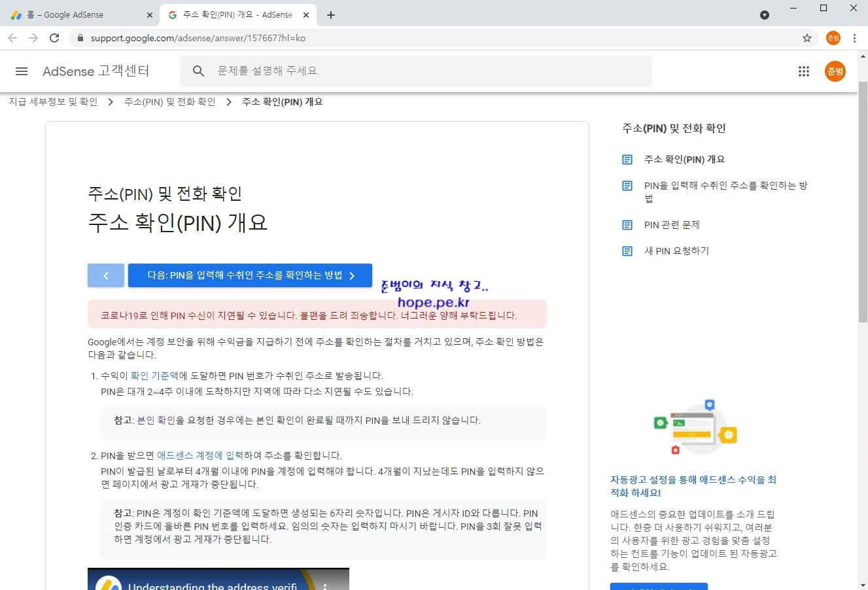Open sidebar link PIN 관련 문제
The width and height of the screenshot is (868, 590).
click(672, 225)
